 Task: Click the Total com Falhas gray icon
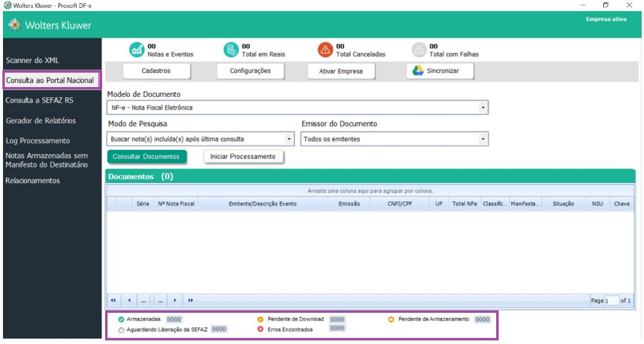coord(419,50)
